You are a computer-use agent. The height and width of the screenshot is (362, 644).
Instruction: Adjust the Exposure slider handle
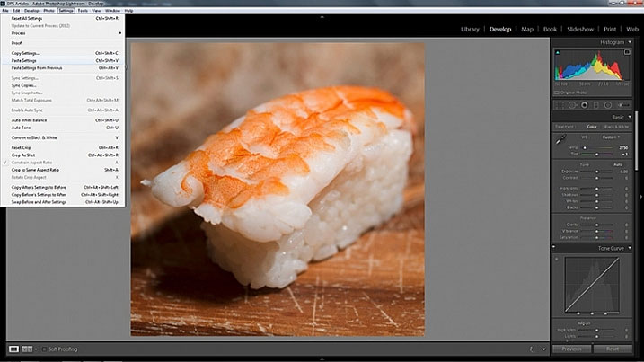click(596, 172)
